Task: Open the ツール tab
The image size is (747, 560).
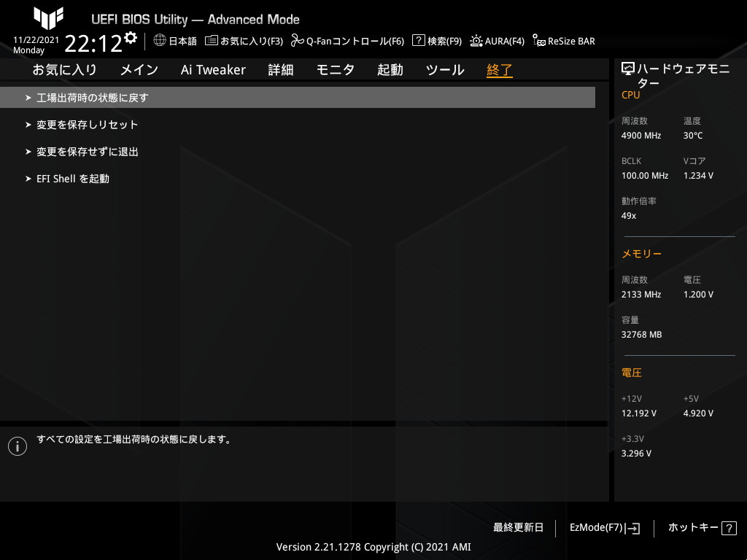Action: pyautogui.click(x=444, y=70)
